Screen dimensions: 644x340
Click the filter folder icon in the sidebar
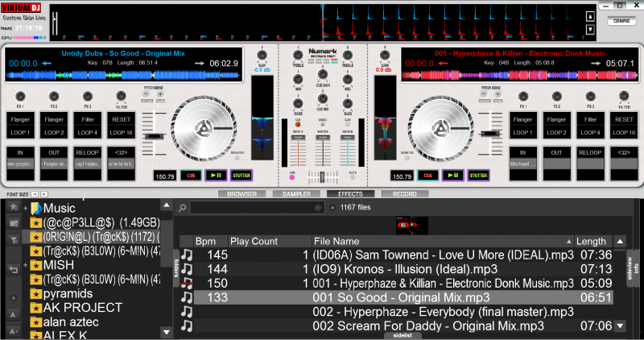click(14, 239)
